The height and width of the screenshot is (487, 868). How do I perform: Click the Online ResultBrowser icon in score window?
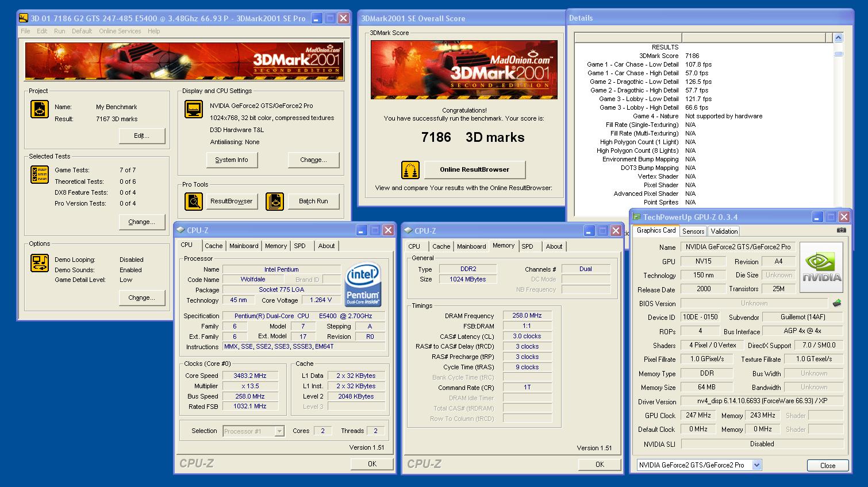[x=410, y=170]
